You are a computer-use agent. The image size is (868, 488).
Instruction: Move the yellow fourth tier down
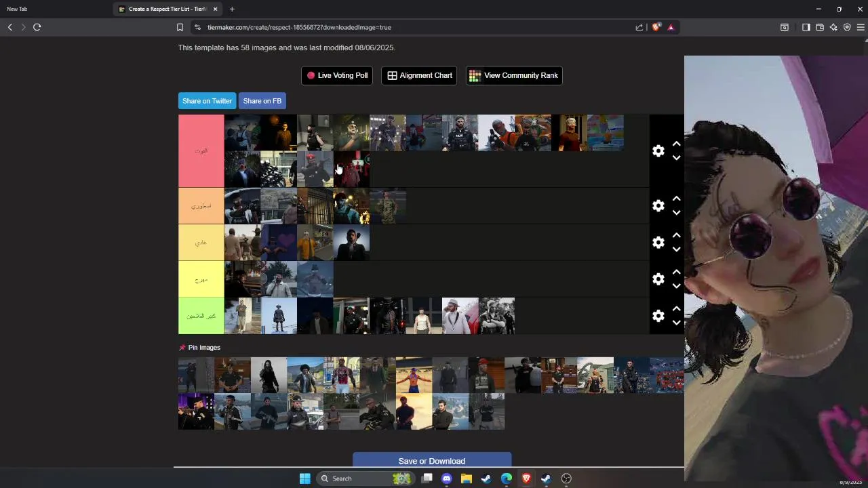[676, 286]
